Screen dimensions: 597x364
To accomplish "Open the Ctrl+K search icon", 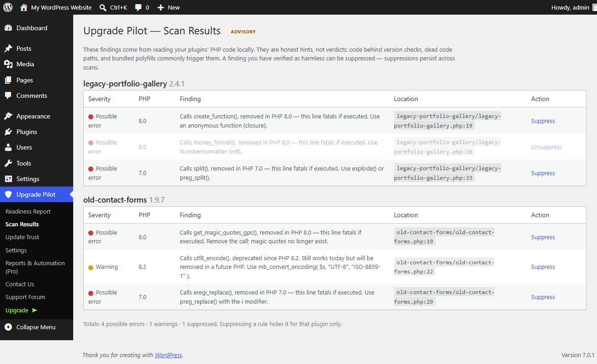I will click(103, 7).
